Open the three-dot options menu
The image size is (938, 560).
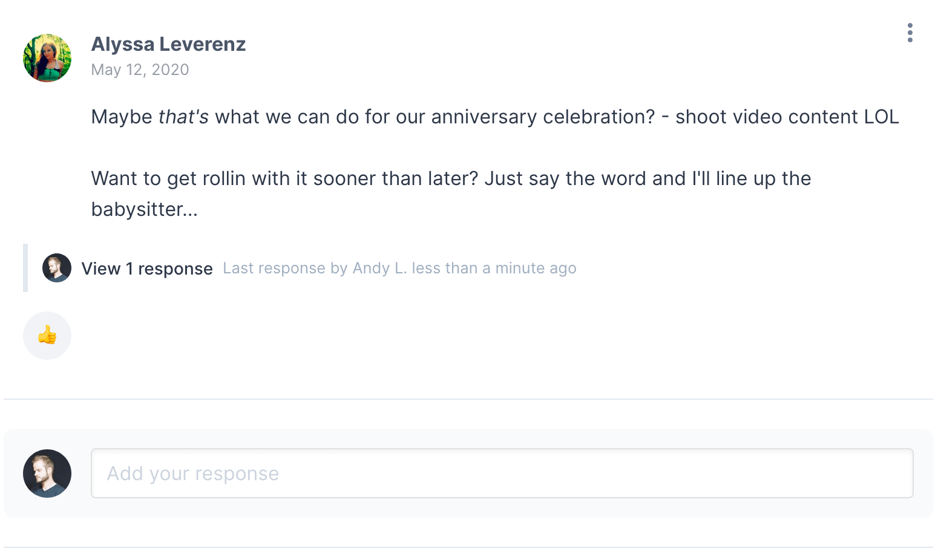(910, 33)
